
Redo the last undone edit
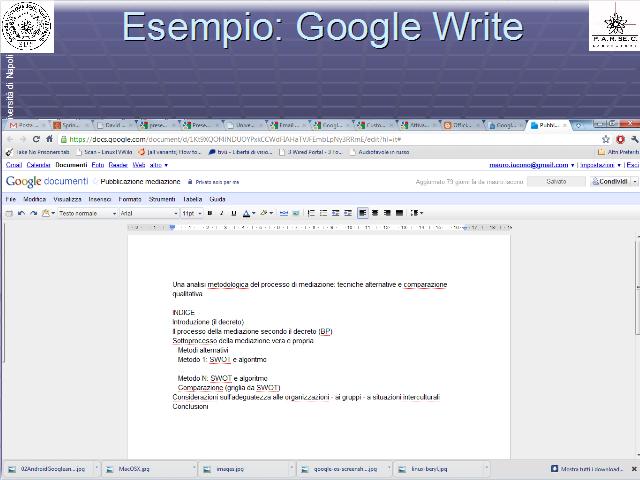tap(33, 213)
